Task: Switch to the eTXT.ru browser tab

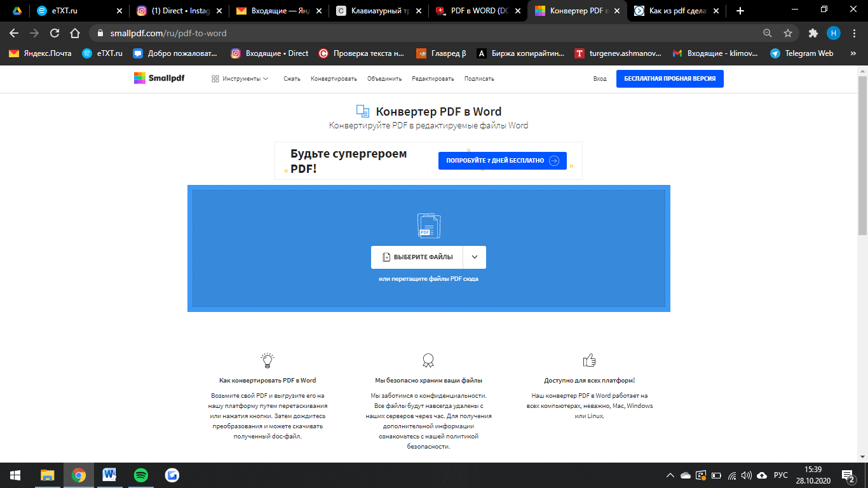Action: [x=76, y=11]
